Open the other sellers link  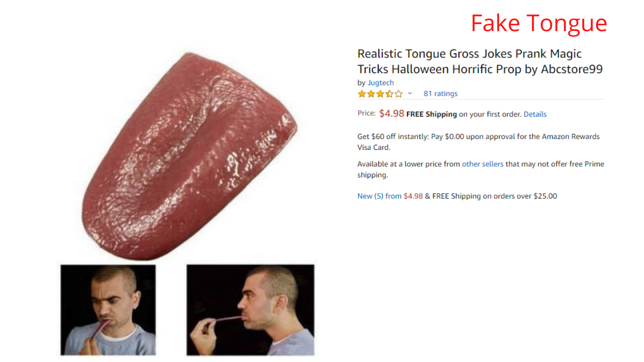click(483, 164)
